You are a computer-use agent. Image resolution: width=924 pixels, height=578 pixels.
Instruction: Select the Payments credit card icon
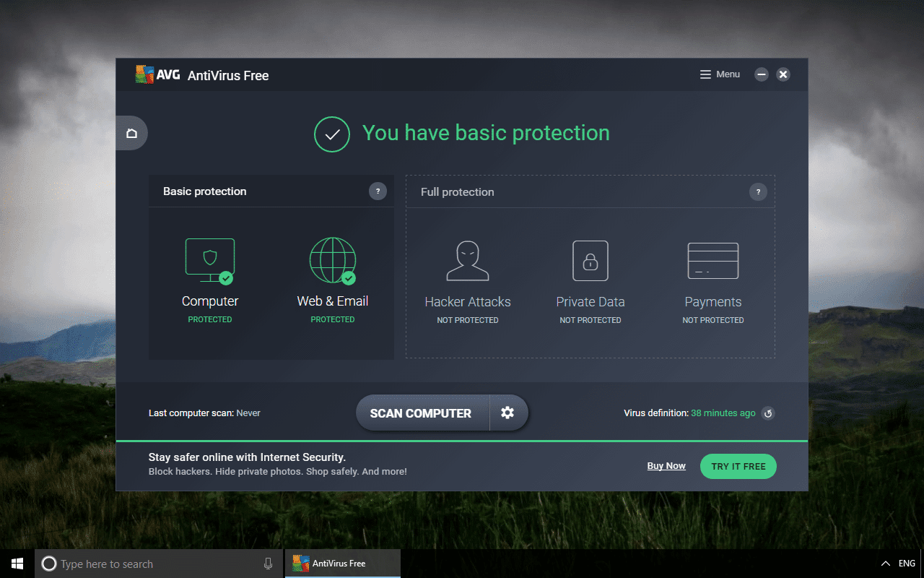tap(713, 261)
